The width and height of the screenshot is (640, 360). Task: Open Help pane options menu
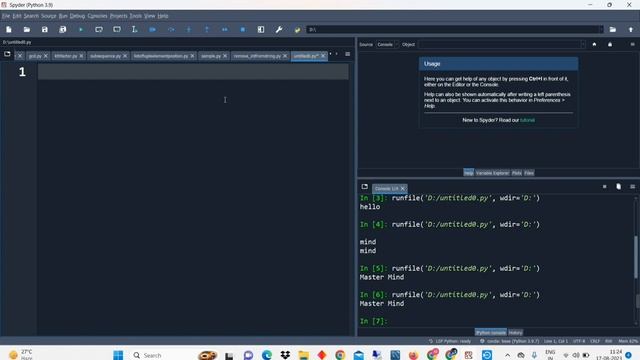[x=632, y=44]
